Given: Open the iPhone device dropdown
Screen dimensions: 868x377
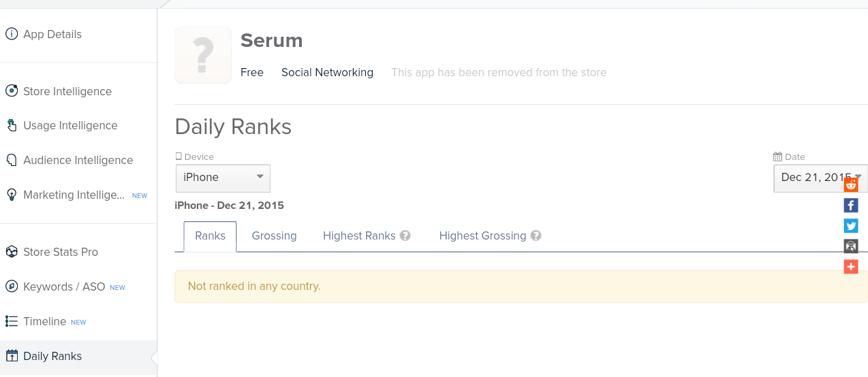Looking at the screenshot, I should click(x=223, y=178).
